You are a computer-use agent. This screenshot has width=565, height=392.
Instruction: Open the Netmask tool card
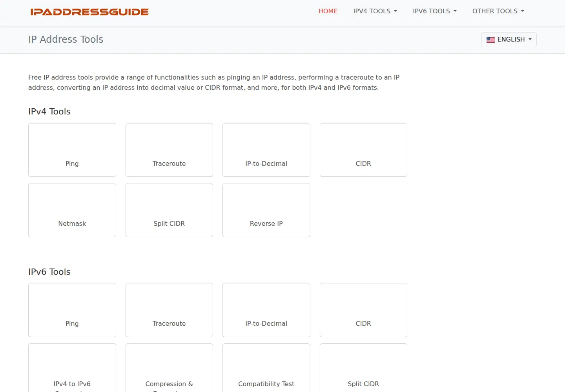pyautogui.click(x=72, y=210)
